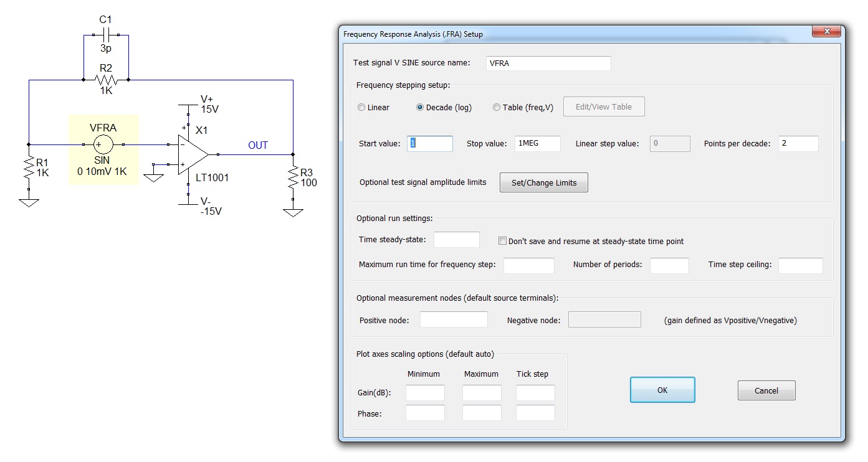Select the R2 feedback resistor
Viewport: 868px width, 462px height.
click(x=106, y=80)
